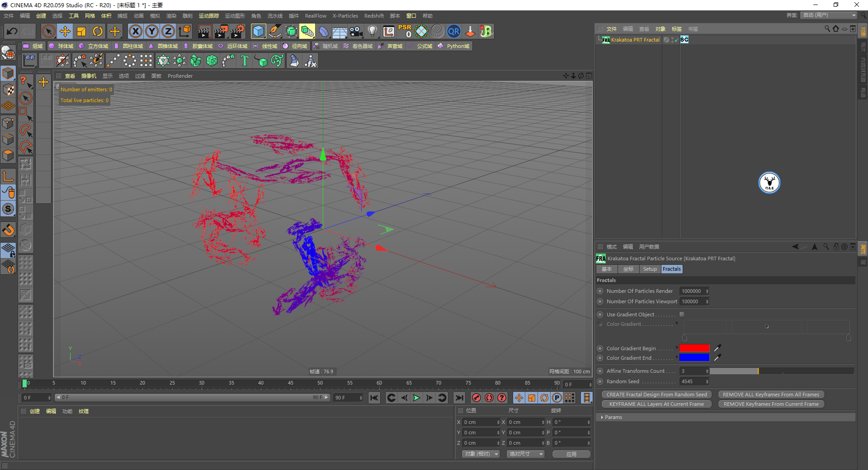Add a Cube primitive object
Viewport: 868px width, 470px height.
point(258,31)
